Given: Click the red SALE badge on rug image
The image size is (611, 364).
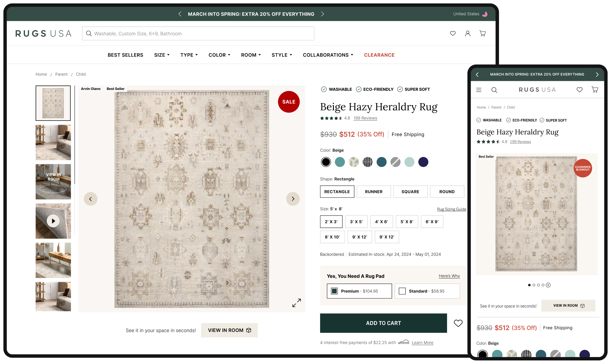Looking at the screenshot, I should pos(289,102).
